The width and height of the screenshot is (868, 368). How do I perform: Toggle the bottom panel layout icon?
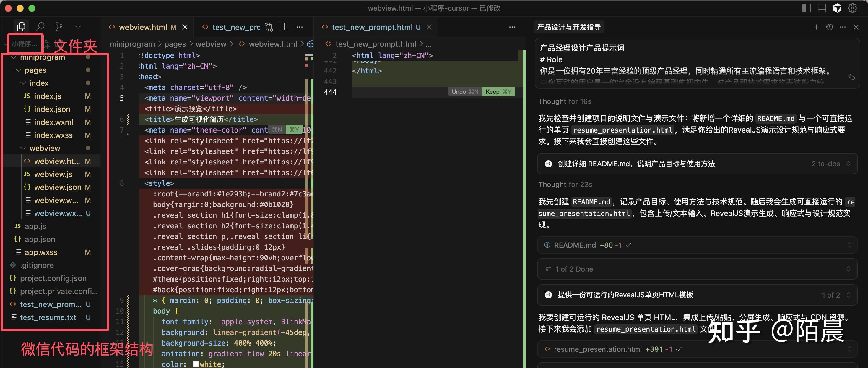coord(822,8)
